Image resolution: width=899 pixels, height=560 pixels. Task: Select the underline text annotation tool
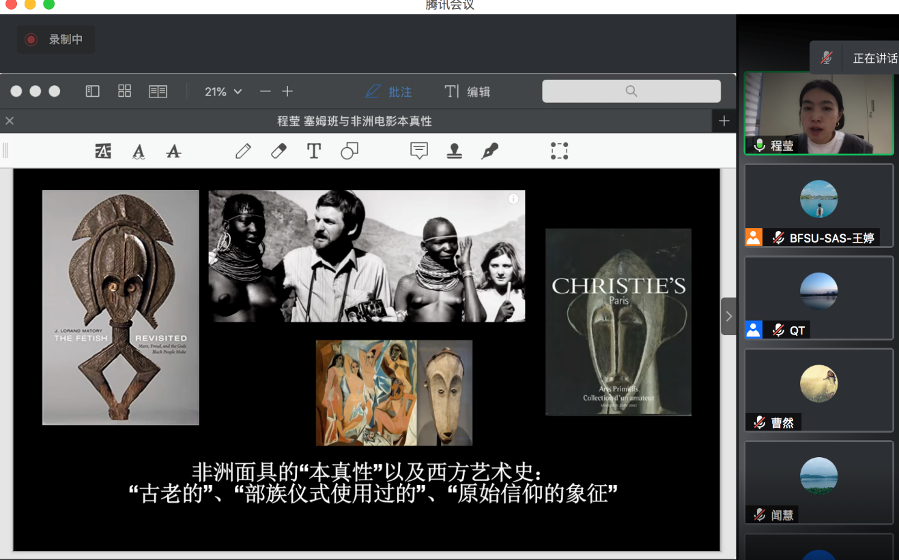tap(138, 151)
